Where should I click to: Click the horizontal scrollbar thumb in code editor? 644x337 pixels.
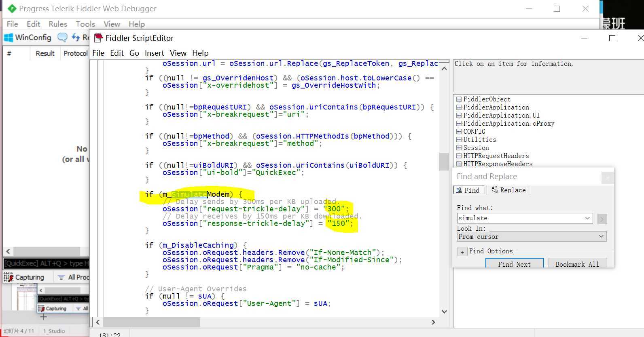[x=152, y=322]
